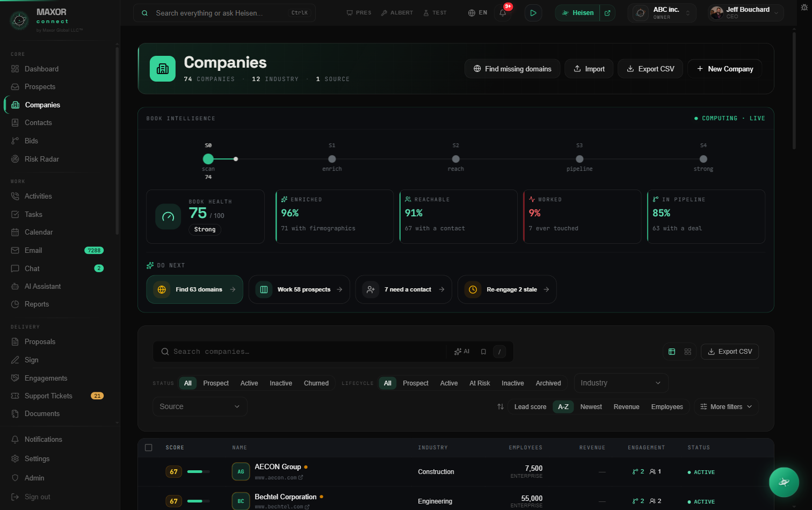
Task: Open the Industry dropdown filter
Action: click(621, 383)
